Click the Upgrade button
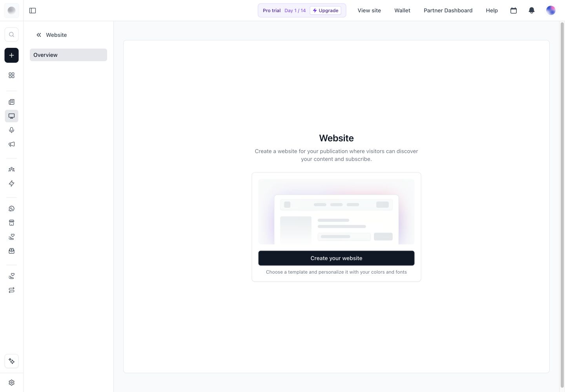This screenshot has height=392, width=565. pyautogui.click(x=325, y=11)
